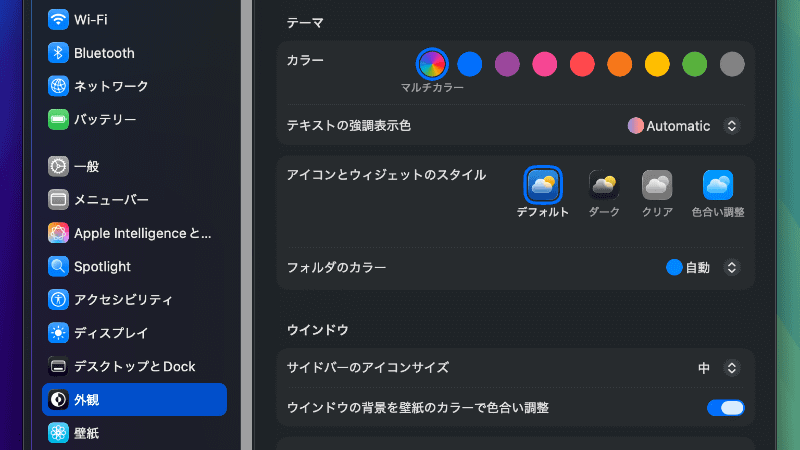Click the カラー row label
This screenshot has height=450, width=800.
tap(305, 61)
